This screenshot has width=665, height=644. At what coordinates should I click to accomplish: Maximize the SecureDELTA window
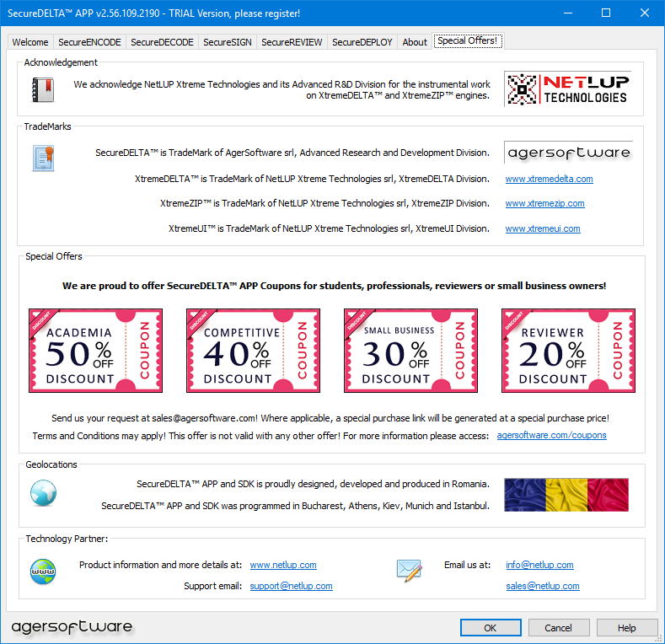coord(606,13)
